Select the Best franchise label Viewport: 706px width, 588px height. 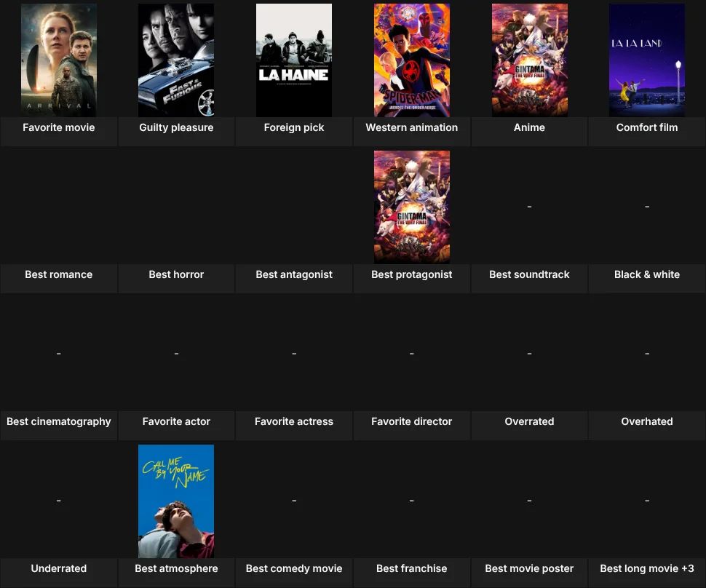[x=411, y=568]
